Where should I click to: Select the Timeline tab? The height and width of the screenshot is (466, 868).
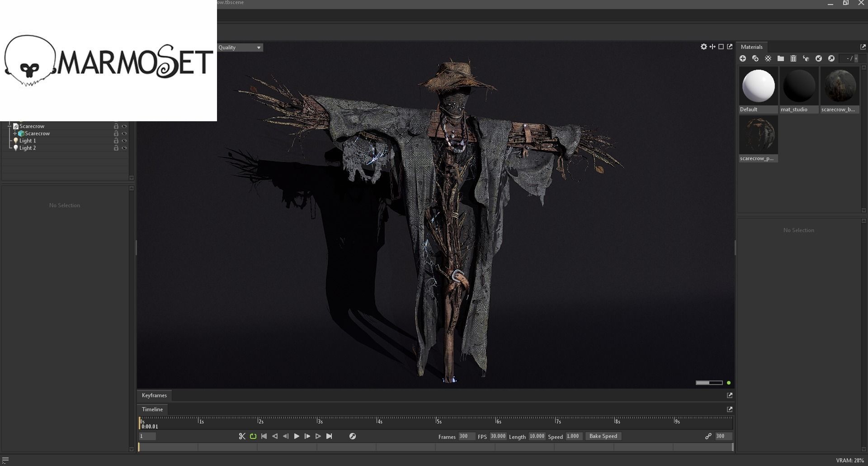point(152,409)
